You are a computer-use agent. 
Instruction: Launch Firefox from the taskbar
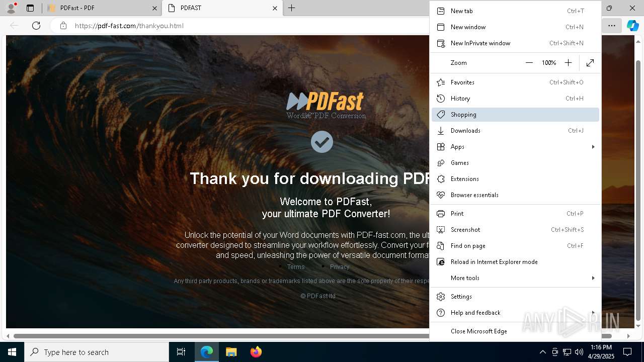[x=256, y=352]
